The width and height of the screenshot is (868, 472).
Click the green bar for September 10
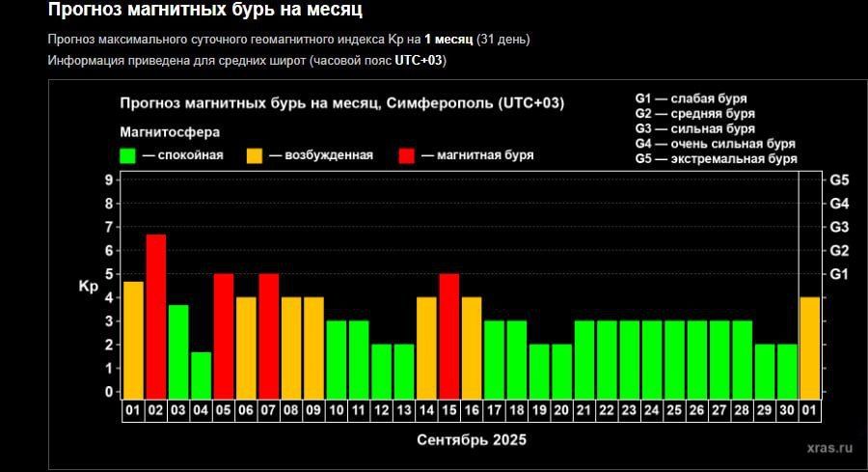coord(337,359)
